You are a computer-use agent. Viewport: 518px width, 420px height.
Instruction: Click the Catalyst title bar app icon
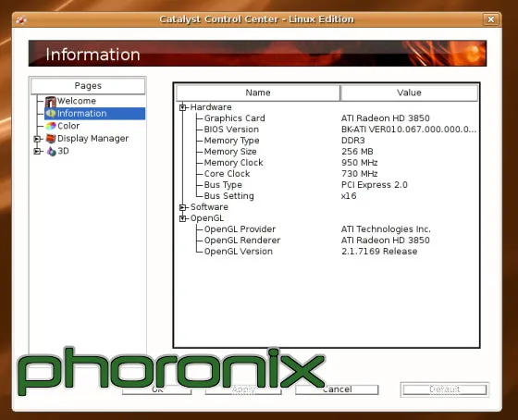[21, 20]
